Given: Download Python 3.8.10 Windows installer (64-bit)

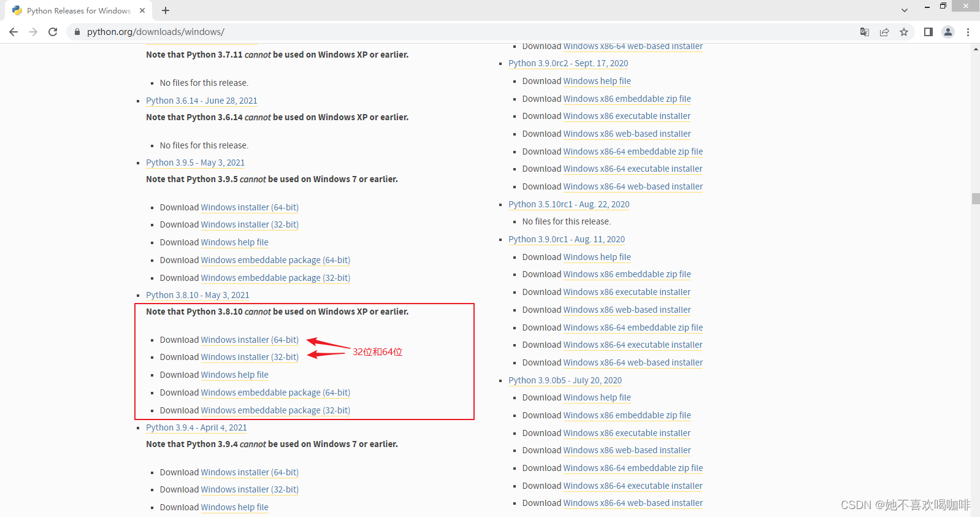Looking at the screenshot, I should point(250,340).
